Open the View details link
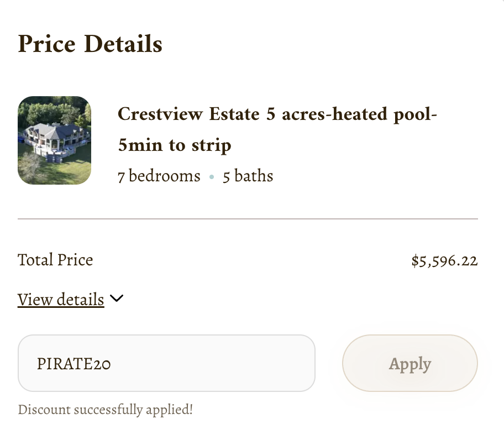This screenshot has height=440, width=504. click(x=61, y=300)
